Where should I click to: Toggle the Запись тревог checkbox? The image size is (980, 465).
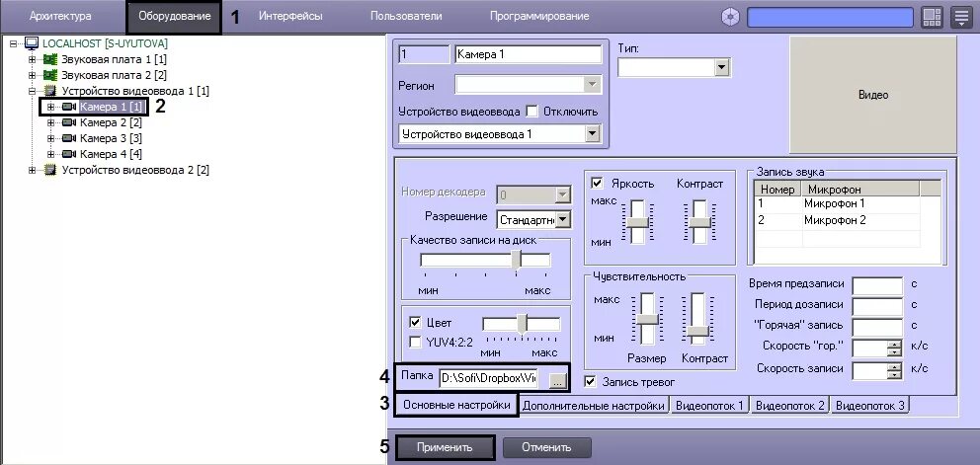point(590,381)
